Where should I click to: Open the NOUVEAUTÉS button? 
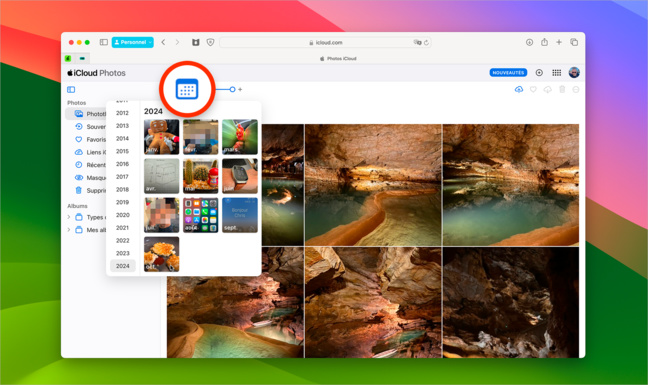[x=508, y=73]
